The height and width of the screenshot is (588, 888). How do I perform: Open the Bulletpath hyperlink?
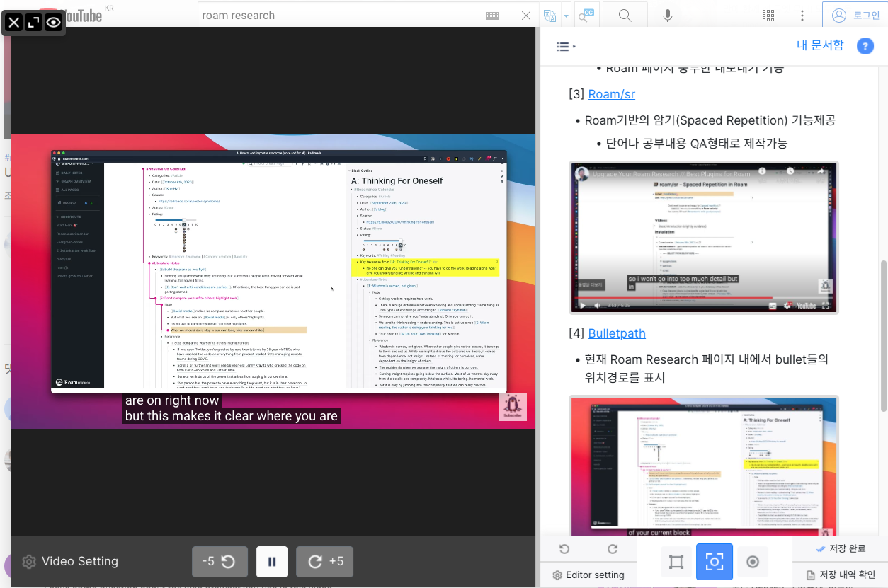617,333
